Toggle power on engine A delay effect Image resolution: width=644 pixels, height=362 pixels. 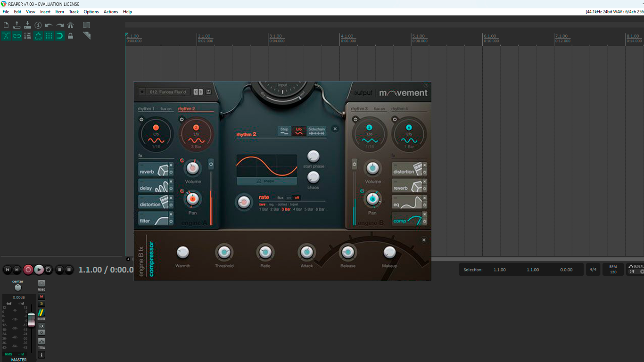(x=171, y=189)
